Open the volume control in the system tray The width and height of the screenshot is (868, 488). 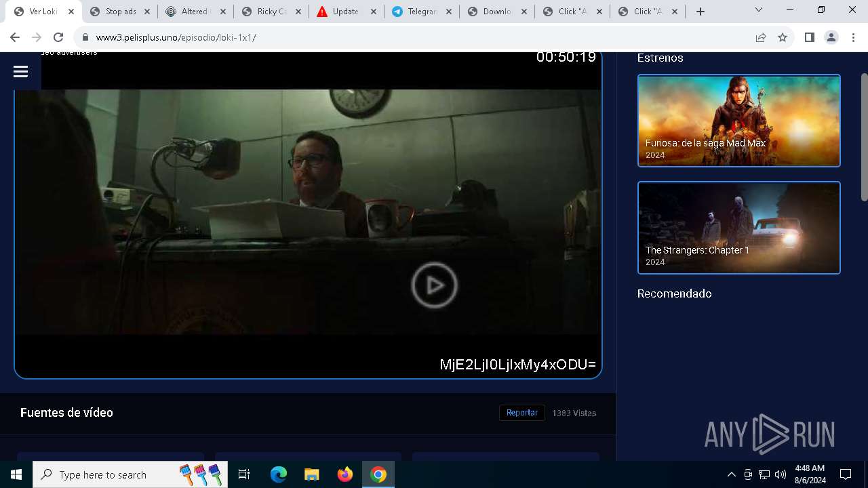(780, 474)
